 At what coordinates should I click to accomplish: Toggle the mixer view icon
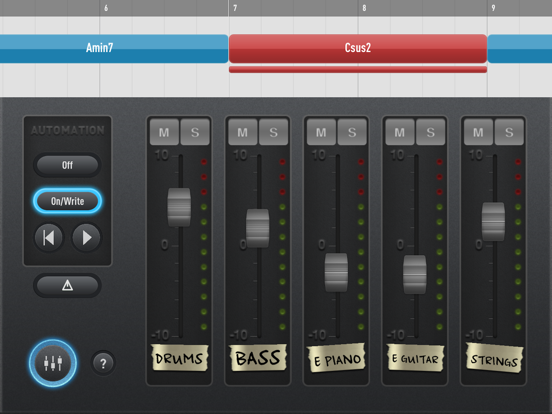(x=53, y=363)
